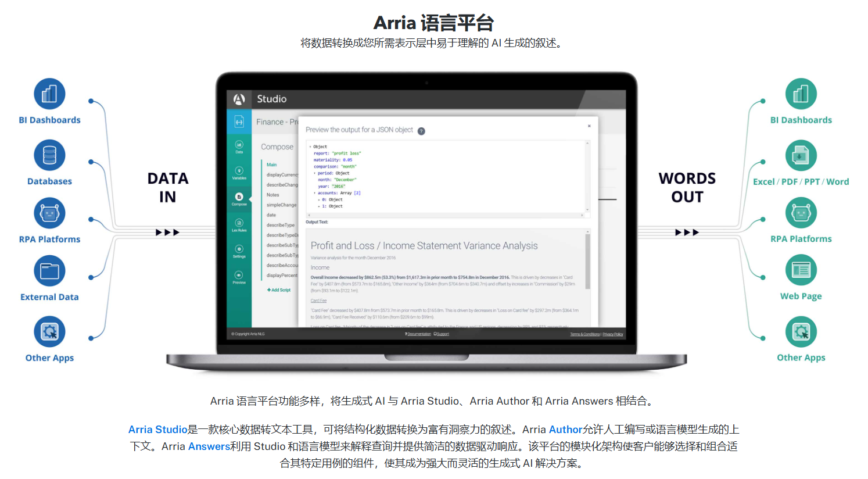
Task: Click the Excel / PDF / PPT / Word download icon
Action: 801,155
